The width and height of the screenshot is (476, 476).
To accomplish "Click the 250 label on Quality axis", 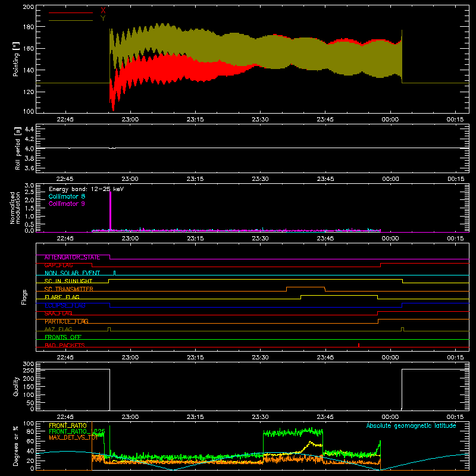I will coord(29,370).
